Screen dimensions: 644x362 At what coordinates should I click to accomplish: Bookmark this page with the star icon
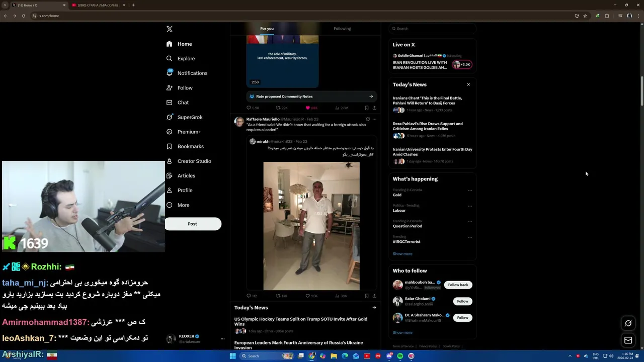(585, 16)
